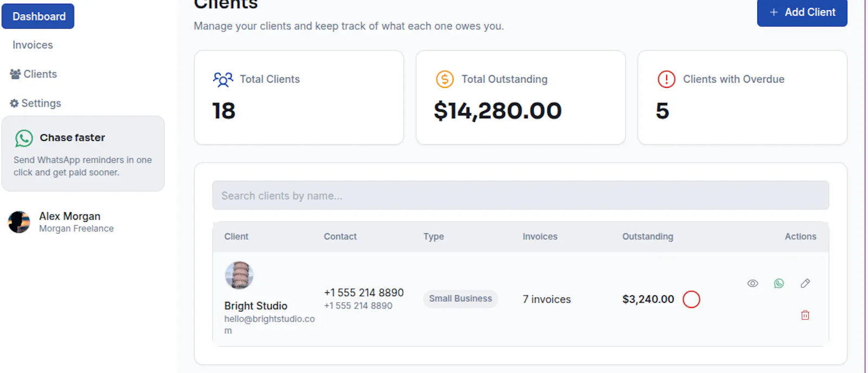Click the Client column header
Screen dimensions: 868x373
(236, 236)
